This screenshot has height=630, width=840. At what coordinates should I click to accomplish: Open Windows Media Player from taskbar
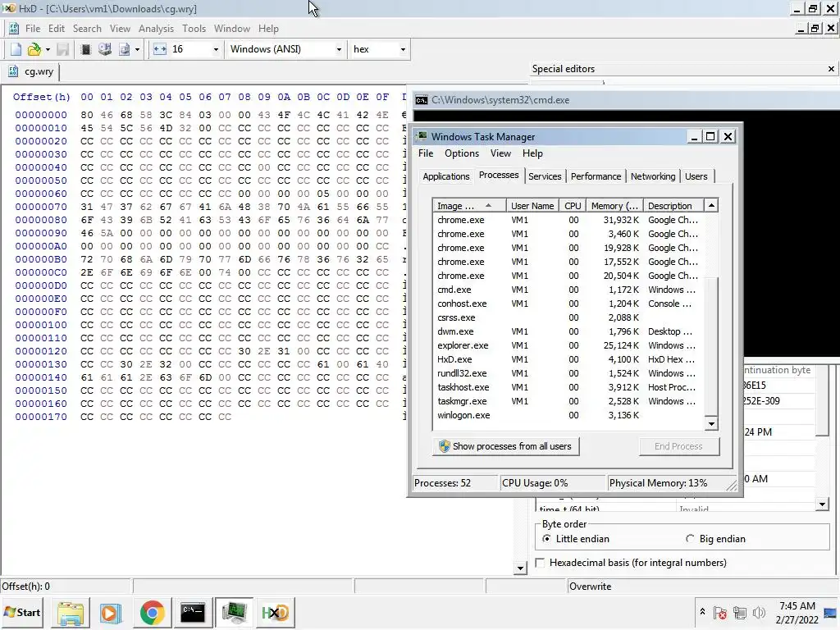pyautogui.click(x=111, y=612)
